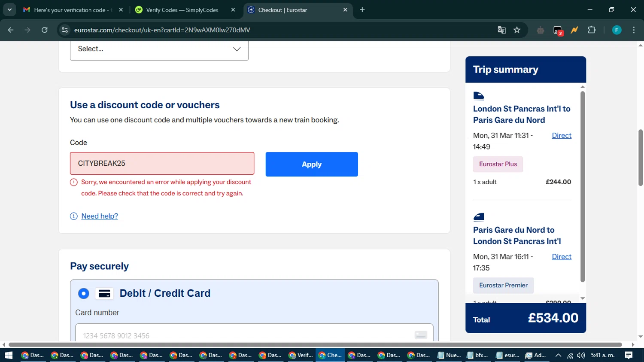
Task: Click Trip summary scroll down arrow
Action: click(583, 298)
